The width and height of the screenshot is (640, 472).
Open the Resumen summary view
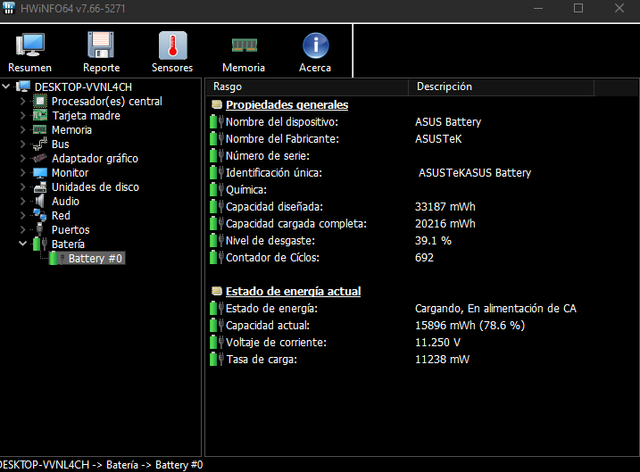[x=30, y=51]
